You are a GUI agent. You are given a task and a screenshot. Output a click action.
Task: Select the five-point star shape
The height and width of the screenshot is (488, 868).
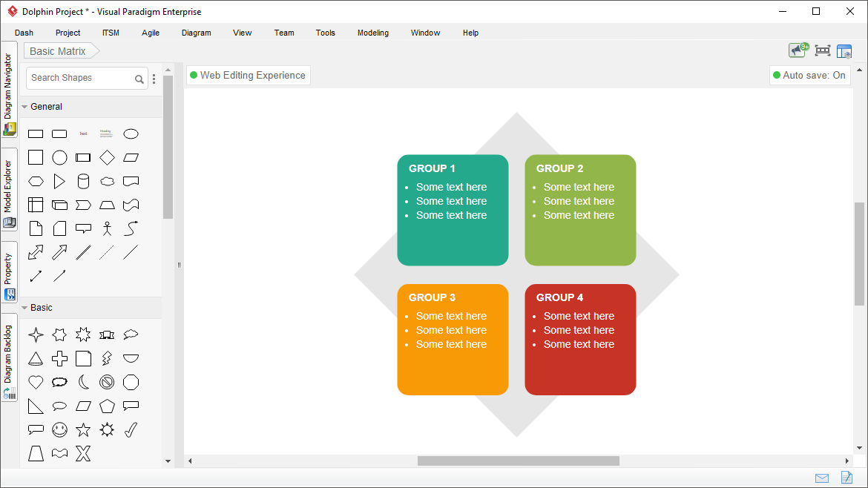pos(83,430)
